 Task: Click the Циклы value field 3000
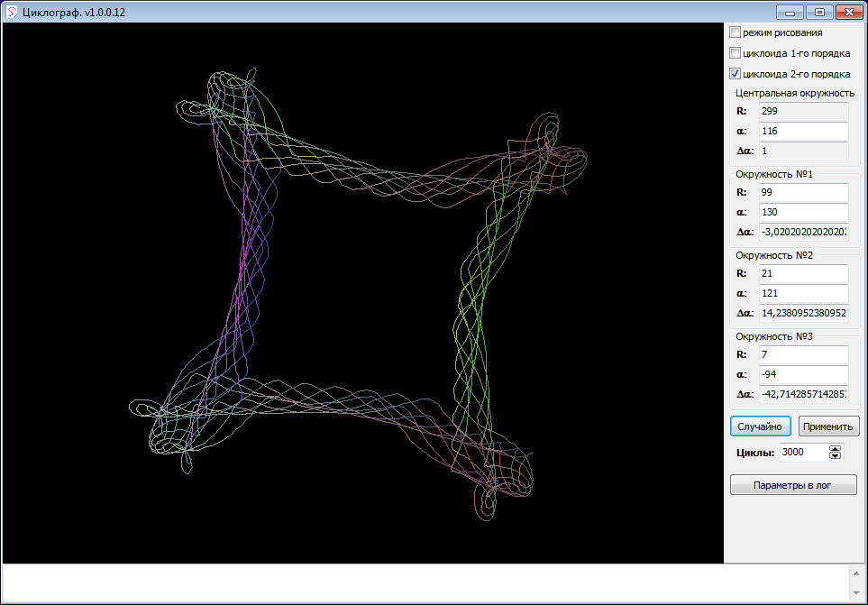coord(804,453)
